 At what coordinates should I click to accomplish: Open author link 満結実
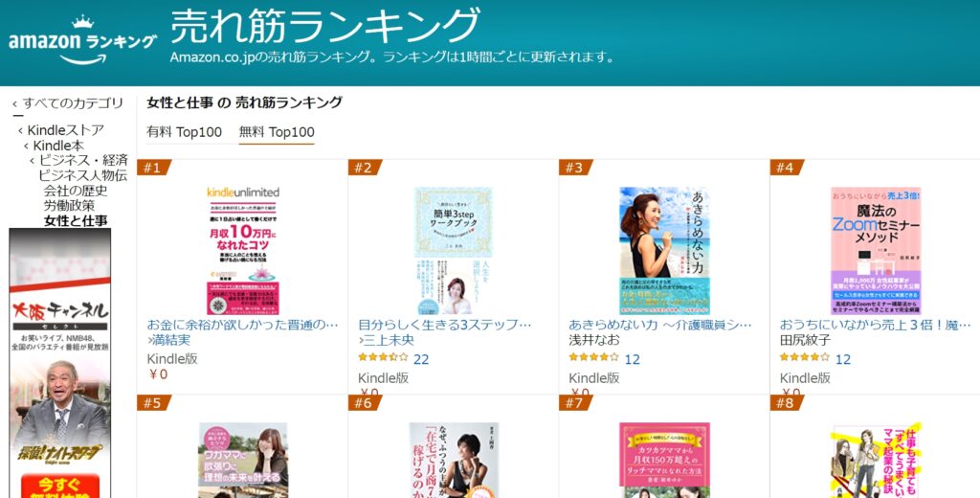coord(168,340)
